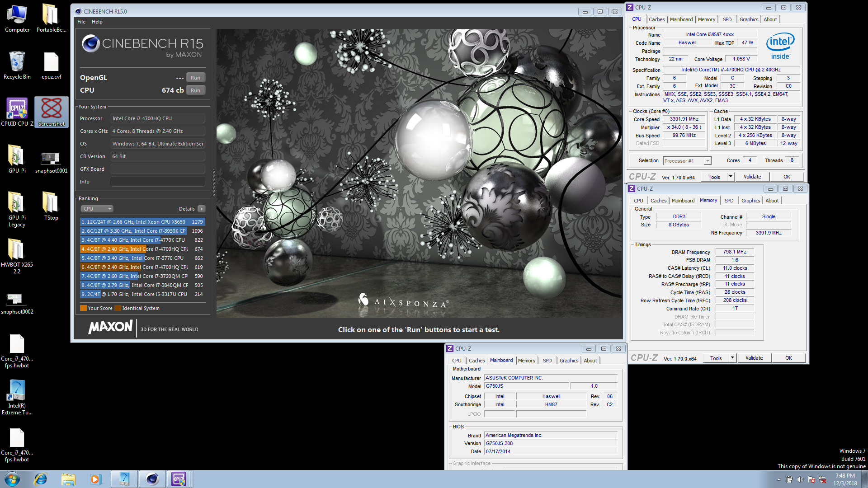868x488 pixels.
Task: Open Internet Explorer from taskbar
Action: (x=41, y=479)
